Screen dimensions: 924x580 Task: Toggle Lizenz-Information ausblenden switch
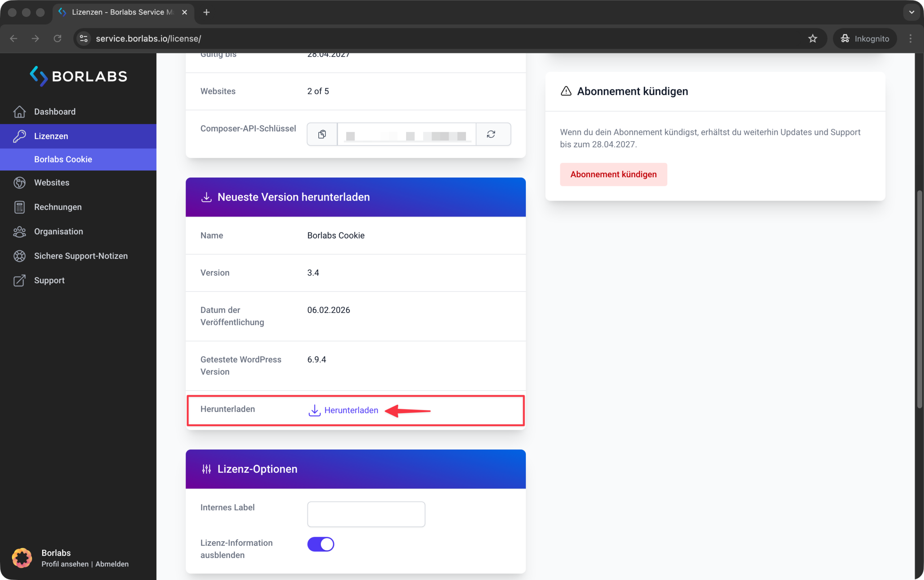point(321,544)
